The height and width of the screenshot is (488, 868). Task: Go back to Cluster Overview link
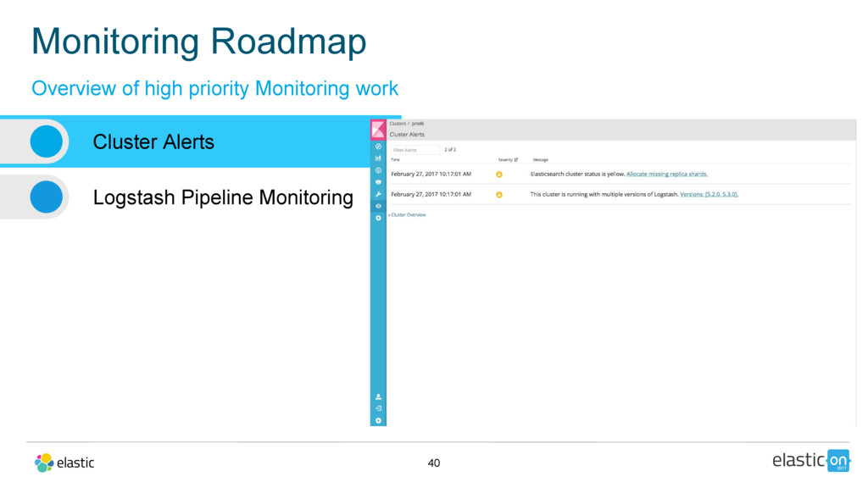407,214
